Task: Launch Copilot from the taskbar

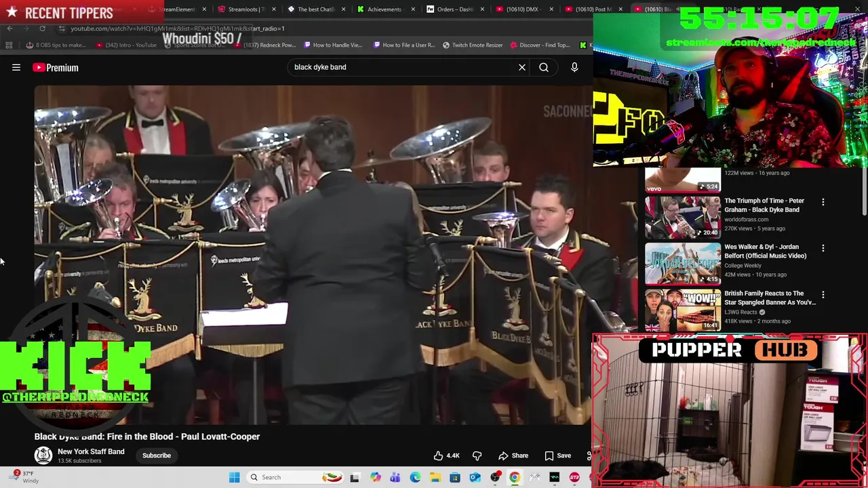Action: (375, 477)
